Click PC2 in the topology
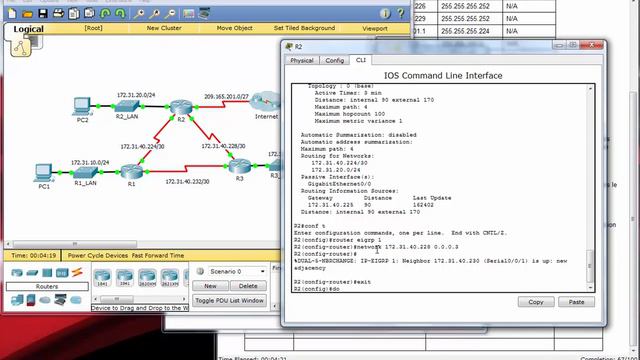Viewport: 640px width, 360px height. (82, 106)
